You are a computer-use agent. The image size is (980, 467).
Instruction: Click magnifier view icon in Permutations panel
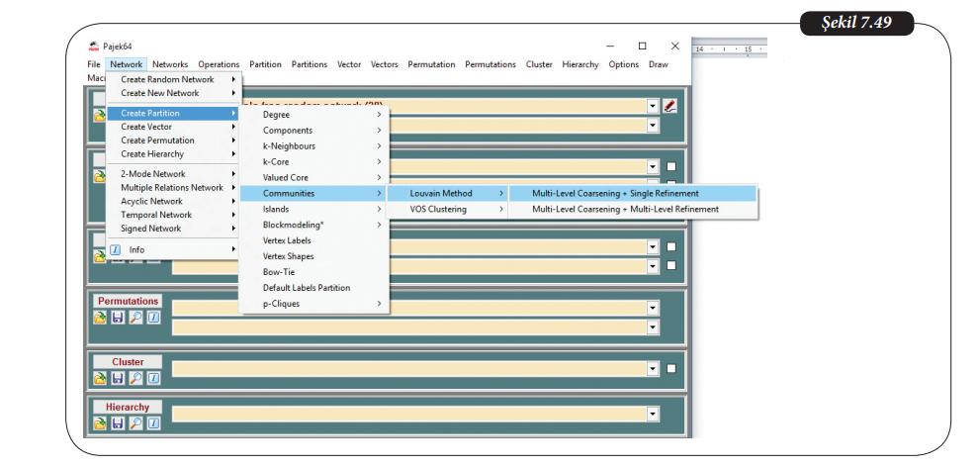135,318
